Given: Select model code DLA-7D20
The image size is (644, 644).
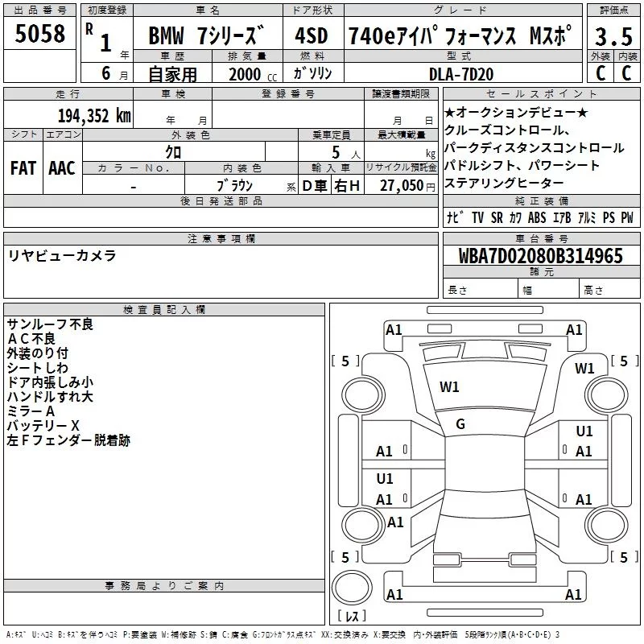Looking at the screenshot, I should [461, 74].
